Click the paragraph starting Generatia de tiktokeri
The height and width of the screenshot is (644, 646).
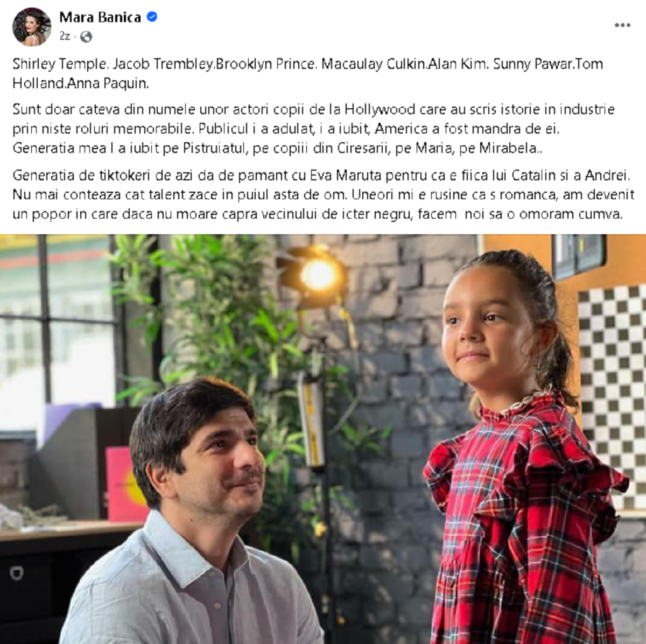(x=323, y=194)
